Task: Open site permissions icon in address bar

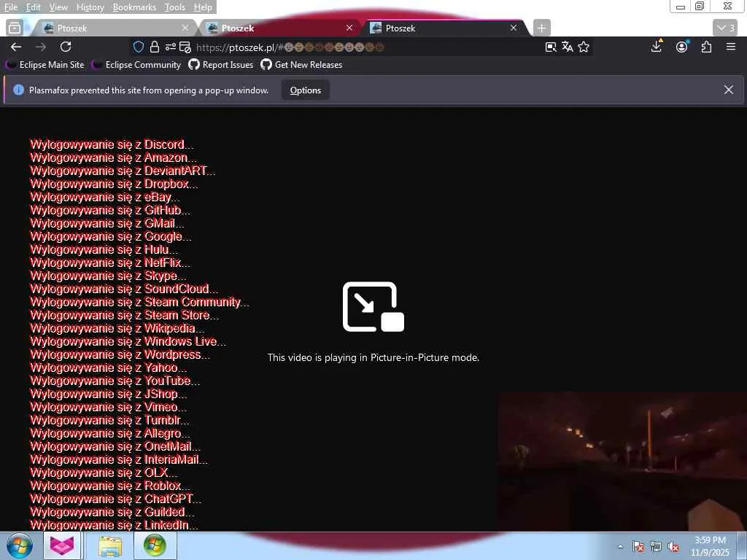Action: click(x=171, y=47)
